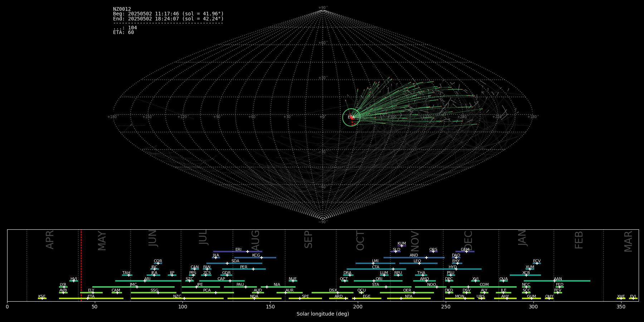Click the MAY month label

102,241
